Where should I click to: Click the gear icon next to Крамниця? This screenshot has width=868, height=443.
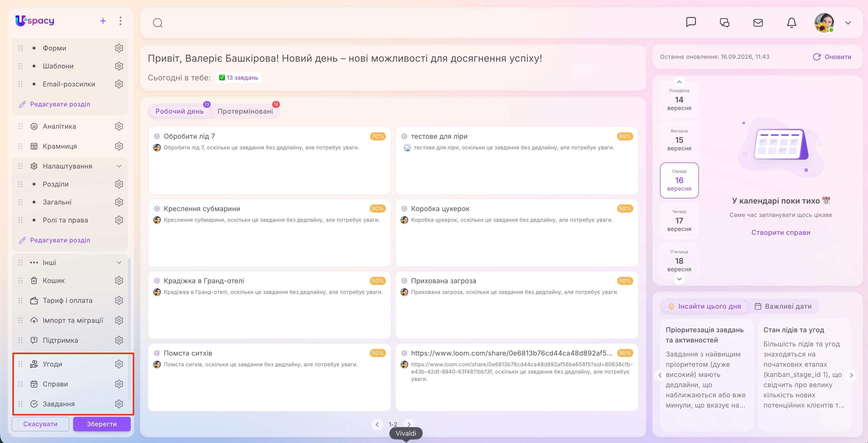(119, 146)
